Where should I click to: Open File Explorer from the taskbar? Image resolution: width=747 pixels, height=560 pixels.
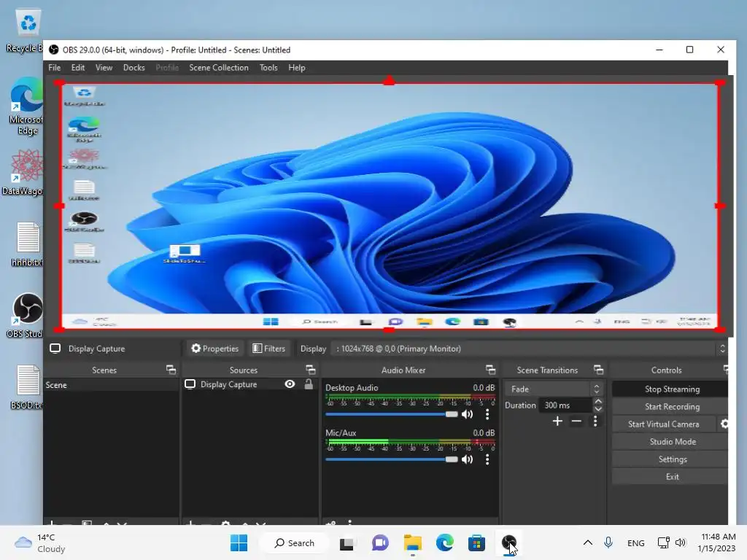[x=413, y=542]
